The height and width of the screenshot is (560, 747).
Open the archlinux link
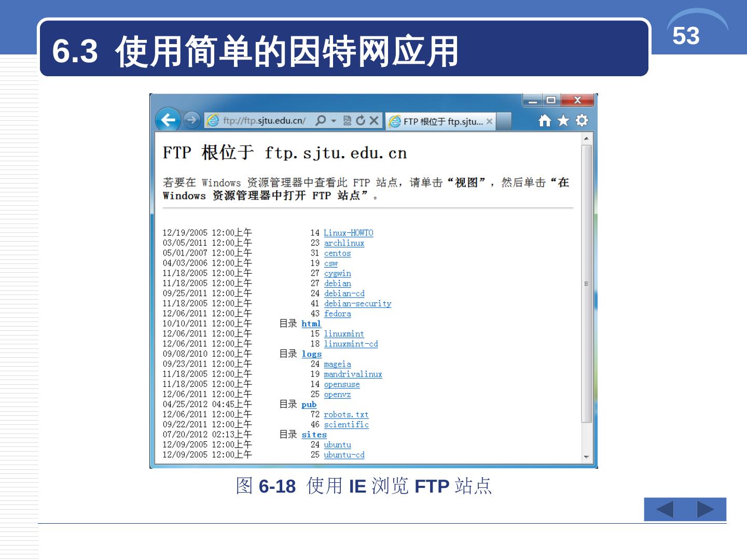[344, 243]
